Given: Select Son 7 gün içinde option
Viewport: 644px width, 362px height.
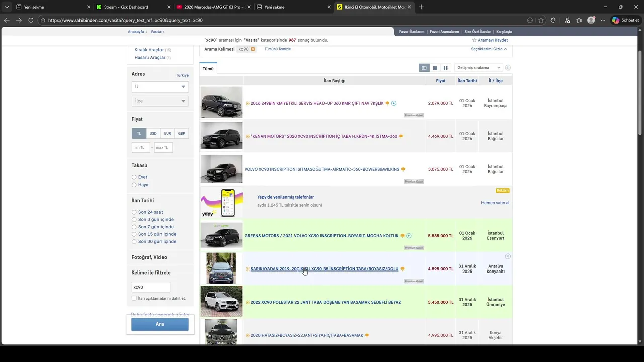Looking at the screenshot, I should (x=134, y=227).
